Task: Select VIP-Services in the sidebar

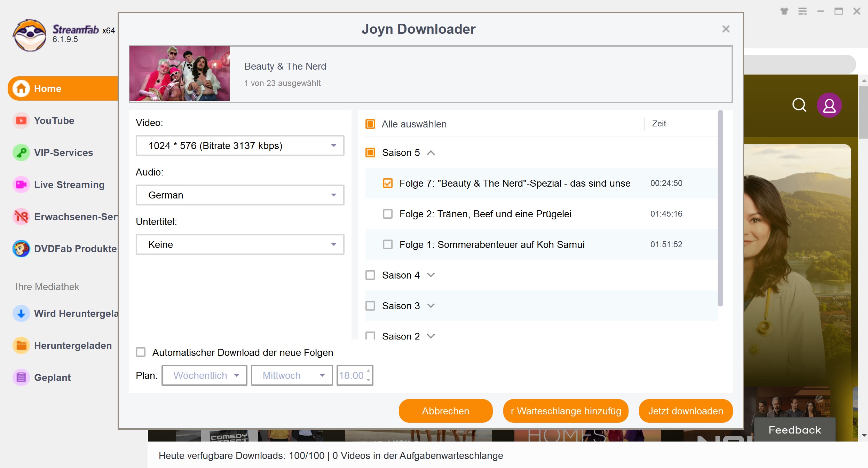Action: (63, 153)
